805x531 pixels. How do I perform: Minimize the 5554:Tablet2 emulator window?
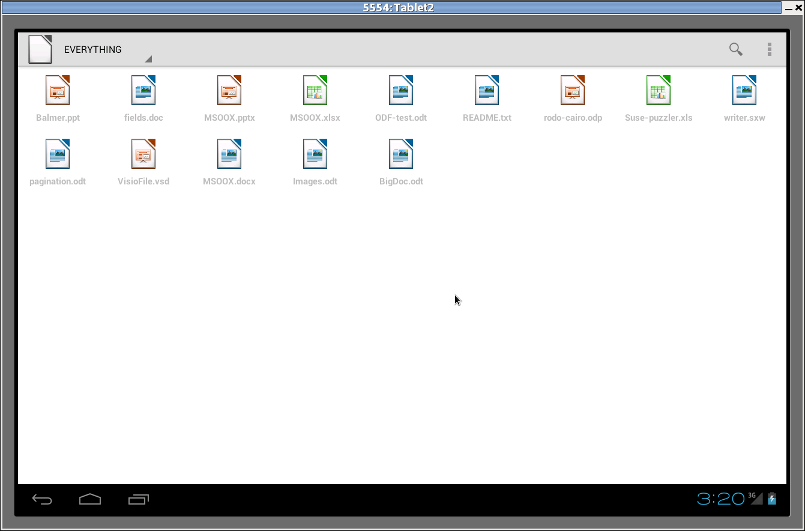click(789, 8)
